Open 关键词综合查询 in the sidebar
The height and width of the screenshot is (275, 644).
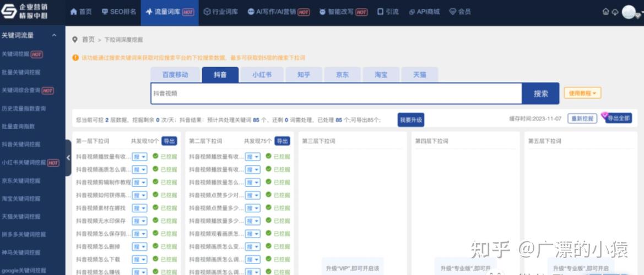[21, 90]
